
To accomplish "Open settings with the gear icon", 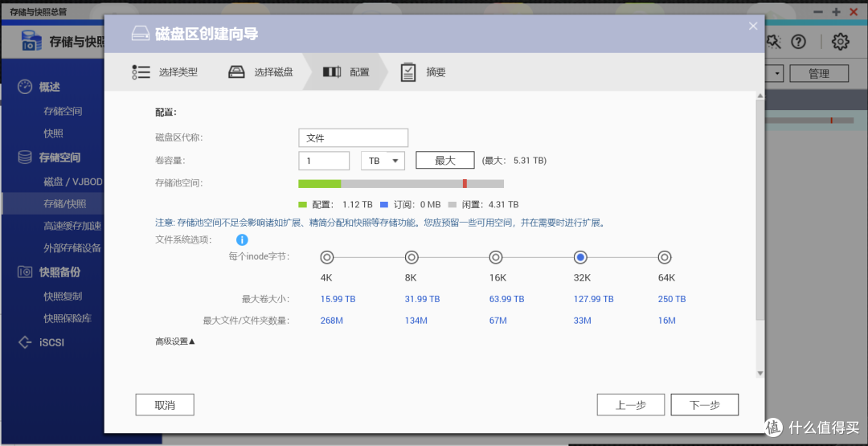I will [841, 42].
